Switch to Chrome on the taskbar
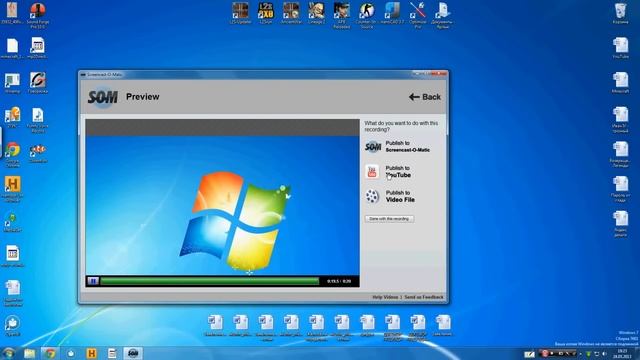Image resolution: width=640 pixels, height=360 pixels. click(50, 353)
